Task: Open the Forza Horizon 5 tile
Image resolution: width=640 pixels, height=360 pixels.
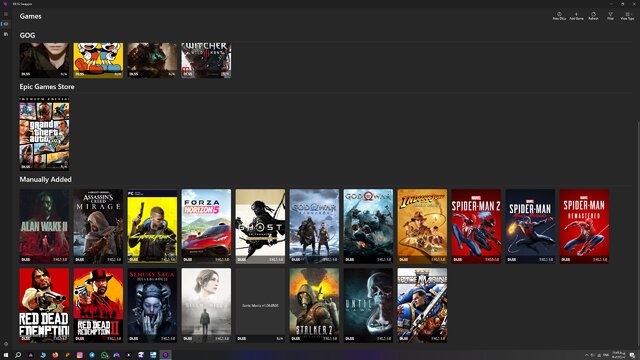Action: click(x=206, y=226)
